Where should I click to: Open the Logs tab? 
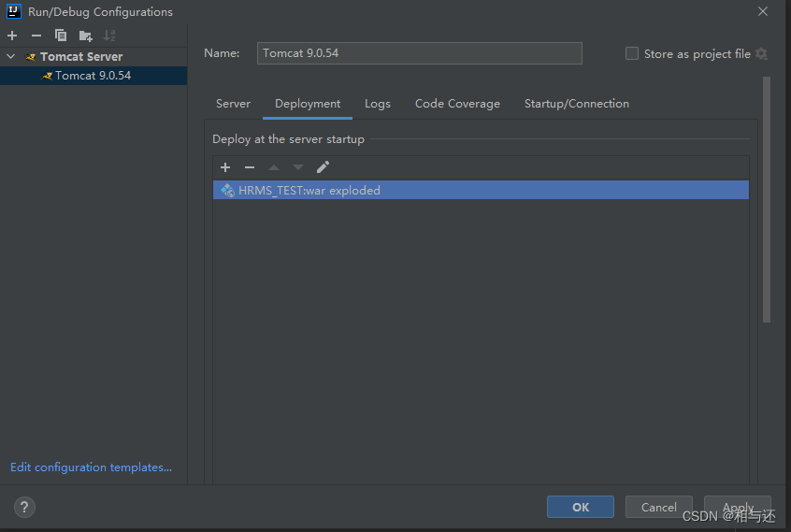(378, 104)
